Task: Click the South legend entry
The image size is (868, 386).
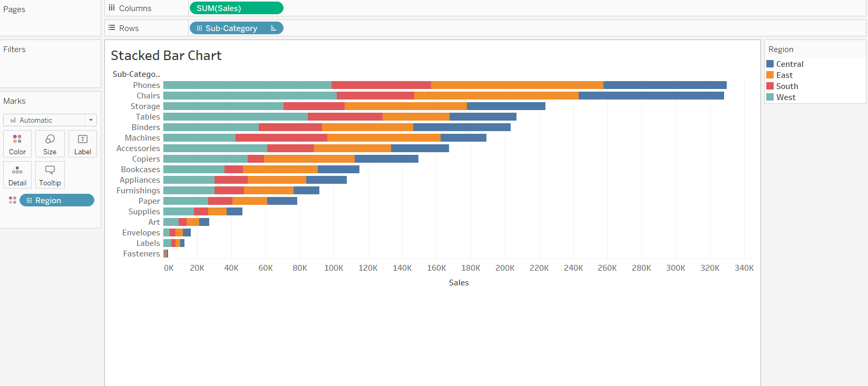Action: 787,86
